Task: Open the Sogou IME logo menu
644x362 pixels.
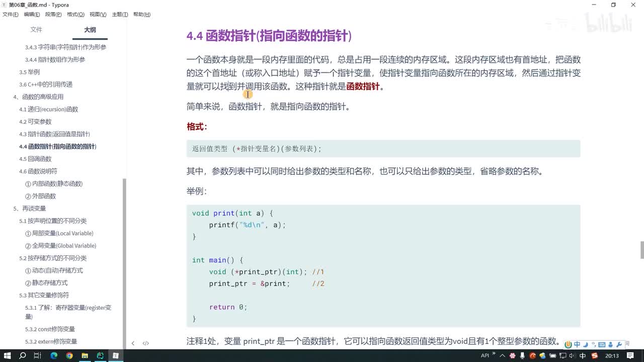Action: [569, 345]
